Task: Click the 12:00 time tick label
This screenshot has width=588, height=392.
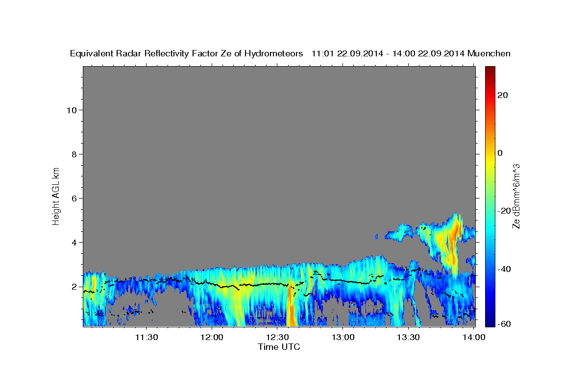Action: (x=212, y=337)
